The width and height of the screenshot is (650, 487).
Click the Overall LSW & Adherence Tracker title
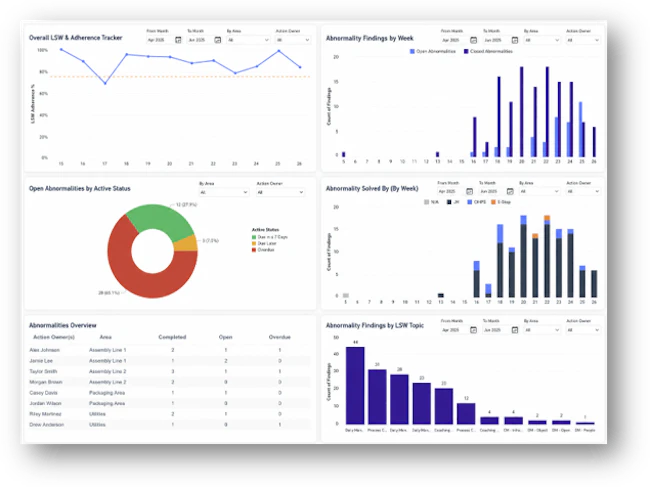tap(75, 38)
